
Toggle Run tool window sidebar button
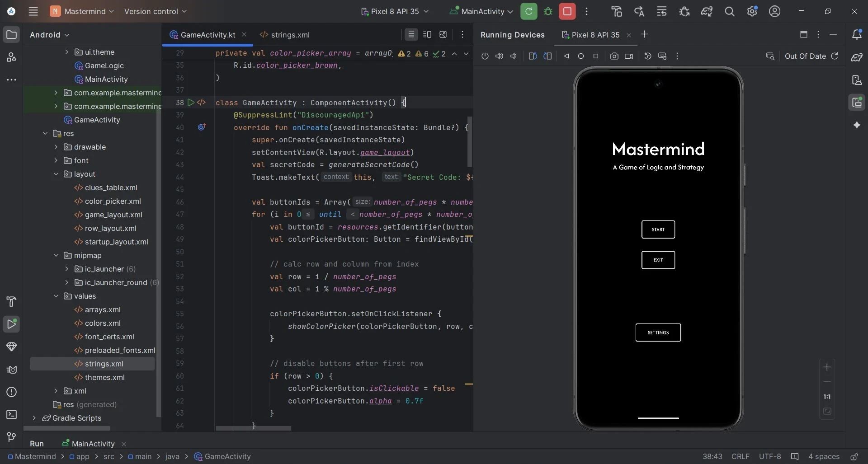point(11,324)
